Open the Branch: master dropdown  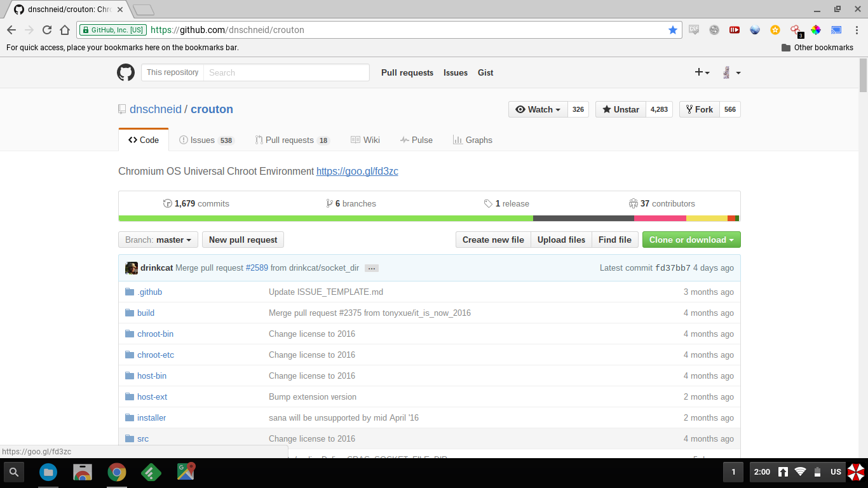(158, 240)
